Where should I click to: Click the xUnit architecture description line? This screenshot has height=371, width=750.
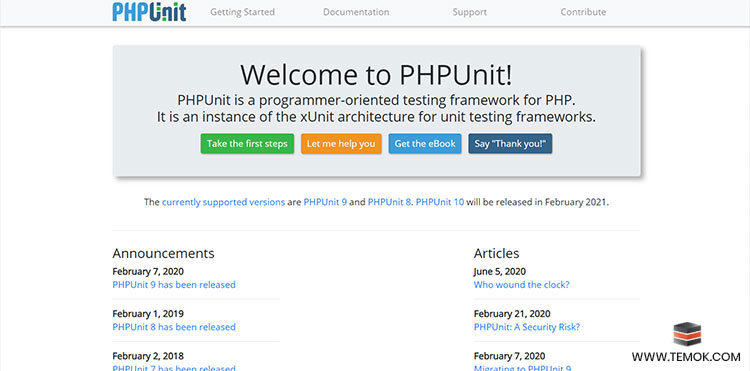point(376,117)
